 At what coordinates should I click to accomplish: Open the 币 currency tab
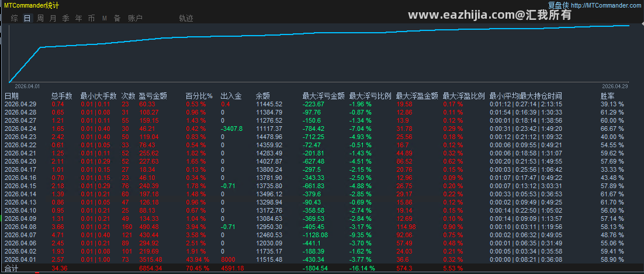pyautogui.click(x=91, y=18)
